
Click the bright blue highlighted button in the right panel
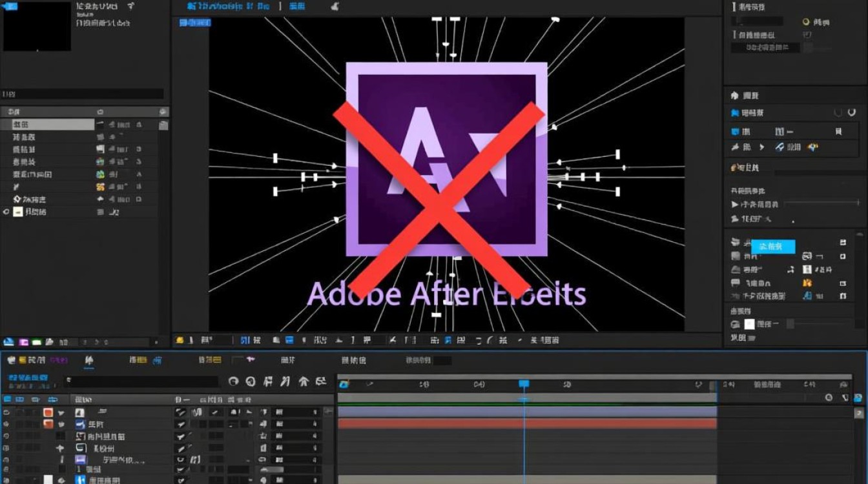coord(772,246)
